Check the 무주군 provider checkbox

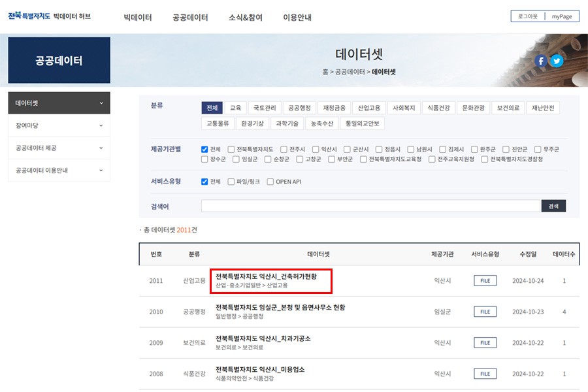(538, 150)
